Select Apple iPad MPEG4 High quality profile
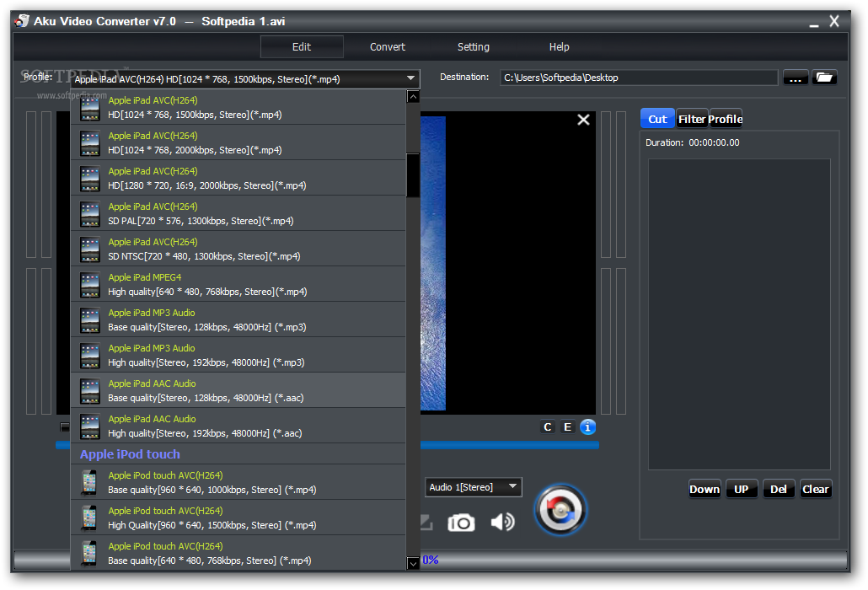 click(x=238, y=285)
